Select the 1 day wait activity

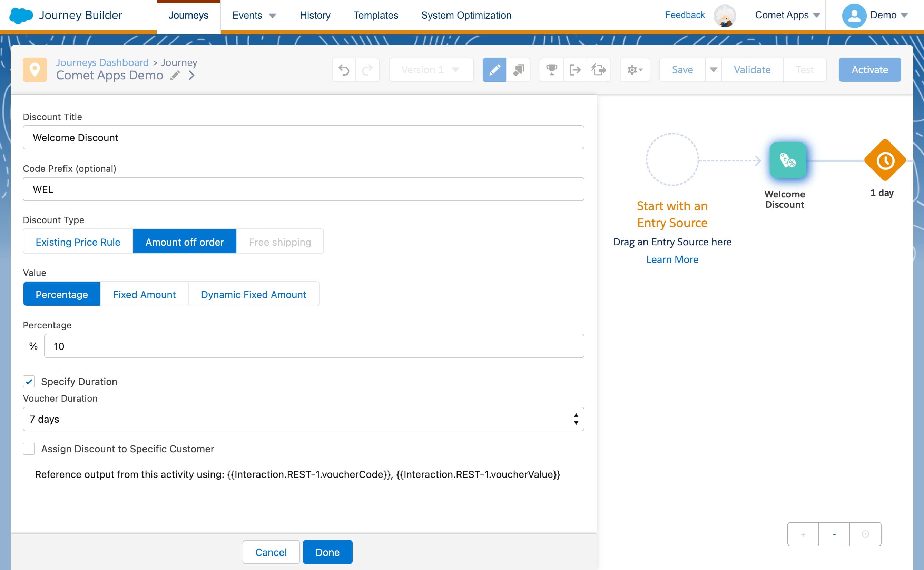[x=885, y=160]
